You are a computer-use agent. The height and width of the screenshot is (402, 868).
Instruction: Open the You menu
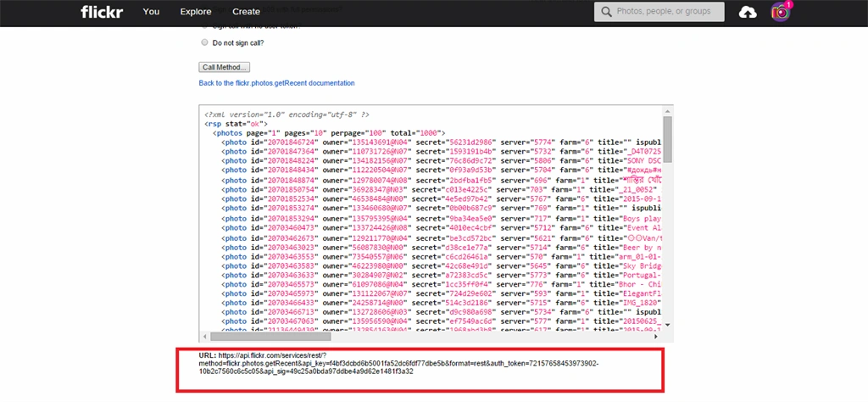(x=151, y=12)
